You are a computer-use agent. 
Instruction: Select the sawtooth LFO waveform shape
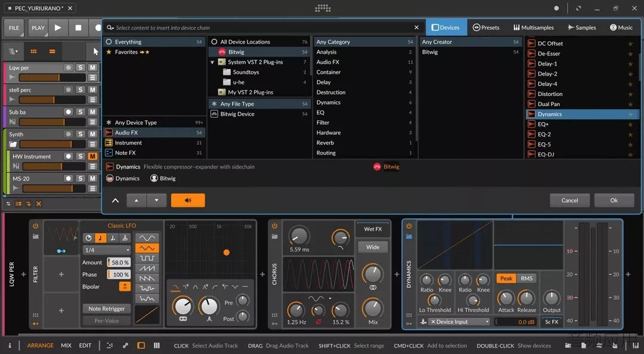coord(147,268)
